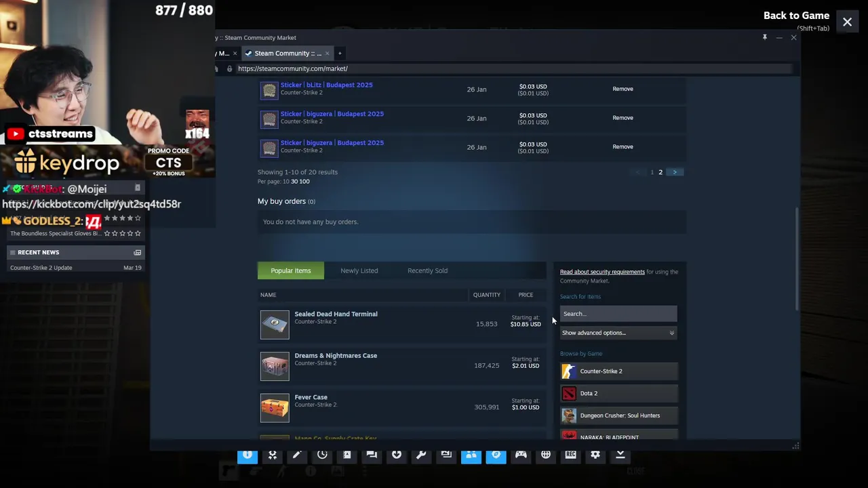This screenshot has height=488, width=868.
Task: Switch to the Recently Sold tab
Action: [428, 270]
